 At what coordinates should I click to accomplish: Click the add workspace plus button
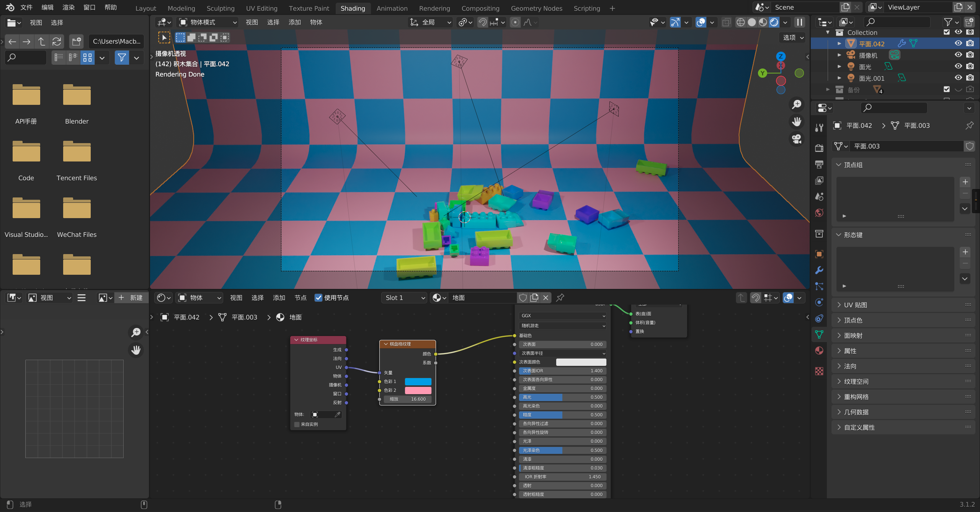612,8
